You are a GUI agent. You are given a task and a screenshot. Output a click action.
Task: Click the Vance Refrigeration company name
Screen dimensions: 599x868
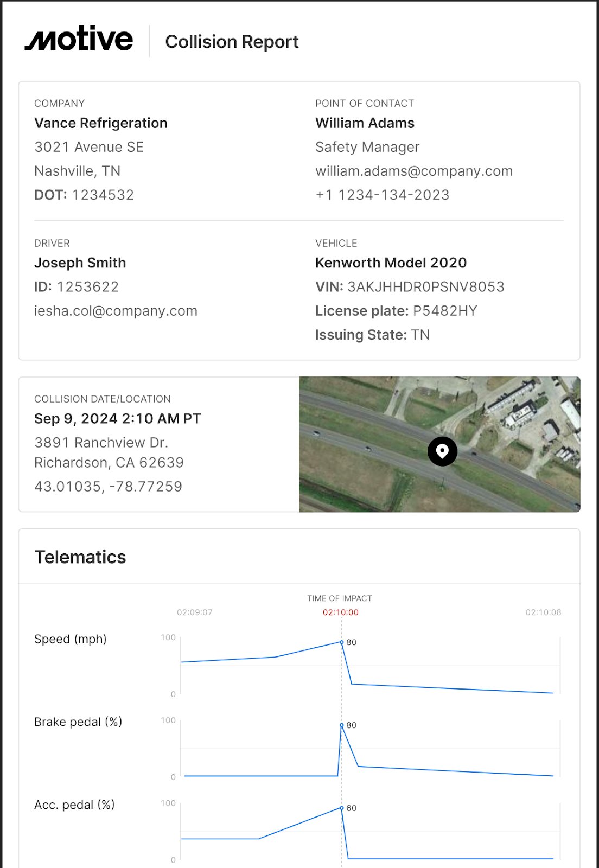click(101, 123)
